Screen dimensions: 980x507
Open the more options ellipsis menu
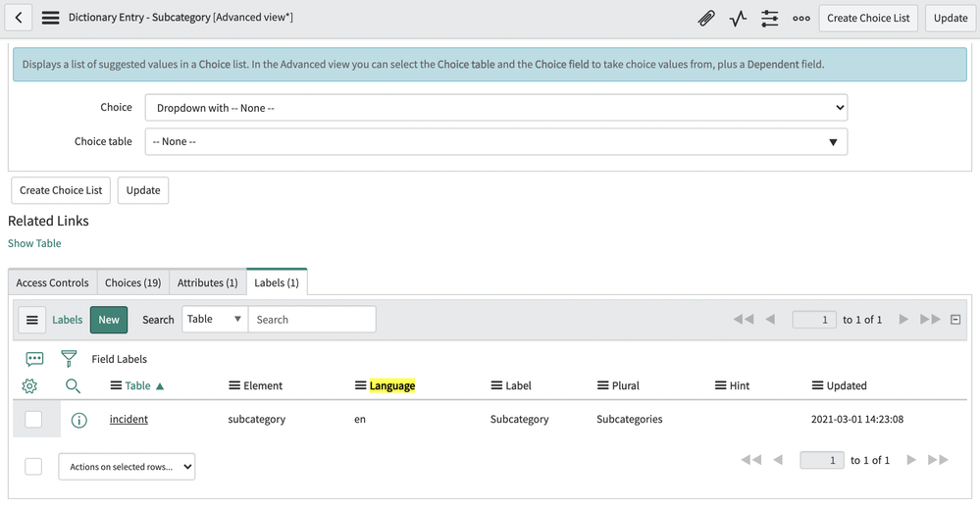800,18
